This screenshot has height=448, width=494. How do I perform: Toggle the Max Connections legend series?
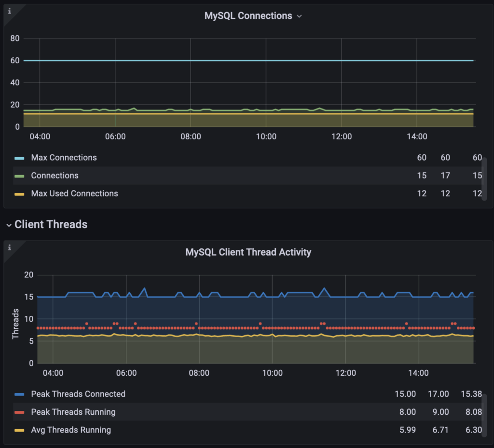[64, 158]
